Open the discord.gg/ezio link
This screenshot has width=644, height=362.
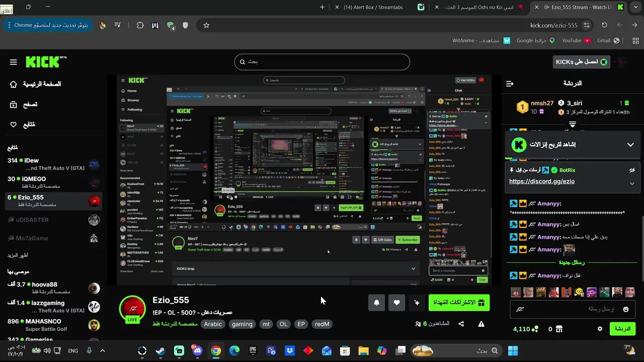coord(542,182)
